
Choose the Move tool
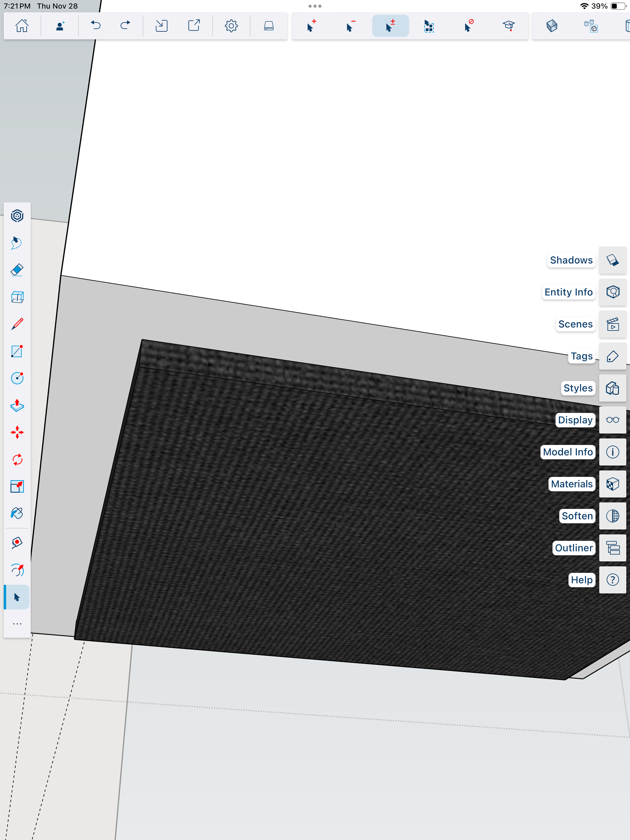17,433
